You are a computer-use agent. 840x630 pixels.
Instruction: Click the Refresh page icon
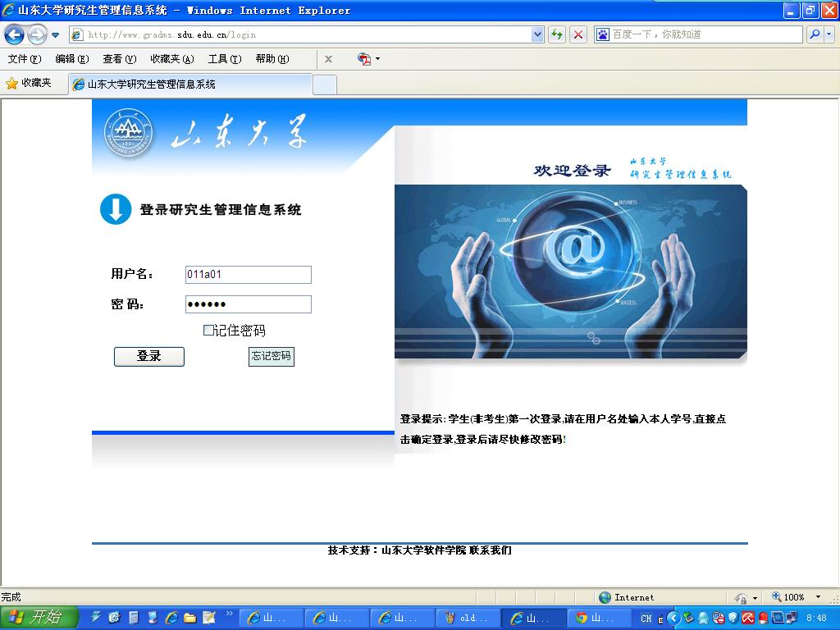pyautogui.click(x=558, y=34)
